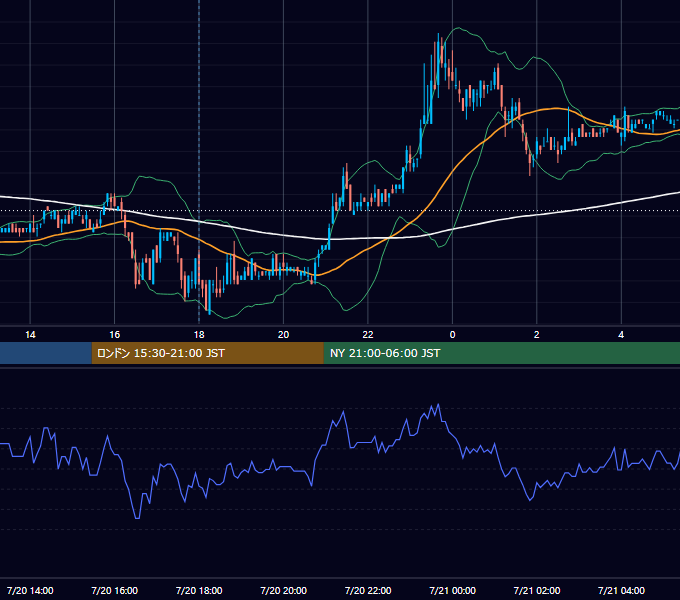Click the 7/21 02:00 time label
The image size is (680, 600).
536,590
